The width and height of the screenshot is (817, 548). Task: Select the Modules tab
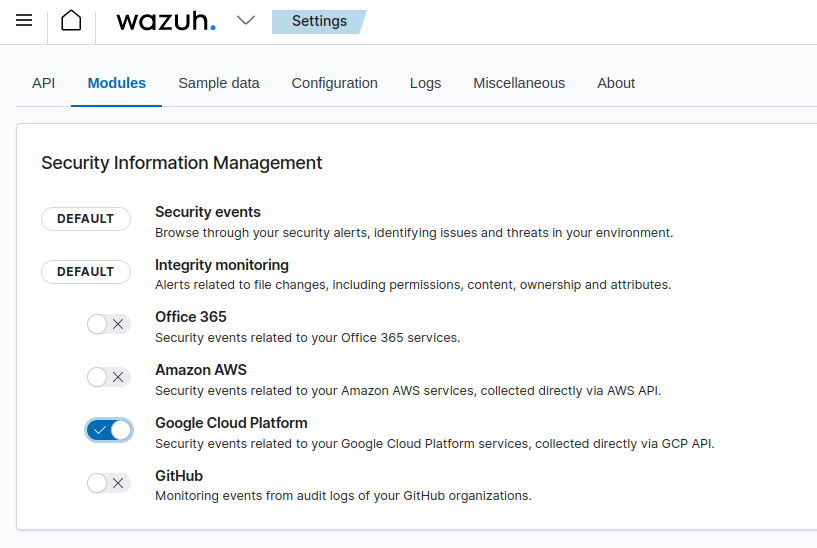117,83
